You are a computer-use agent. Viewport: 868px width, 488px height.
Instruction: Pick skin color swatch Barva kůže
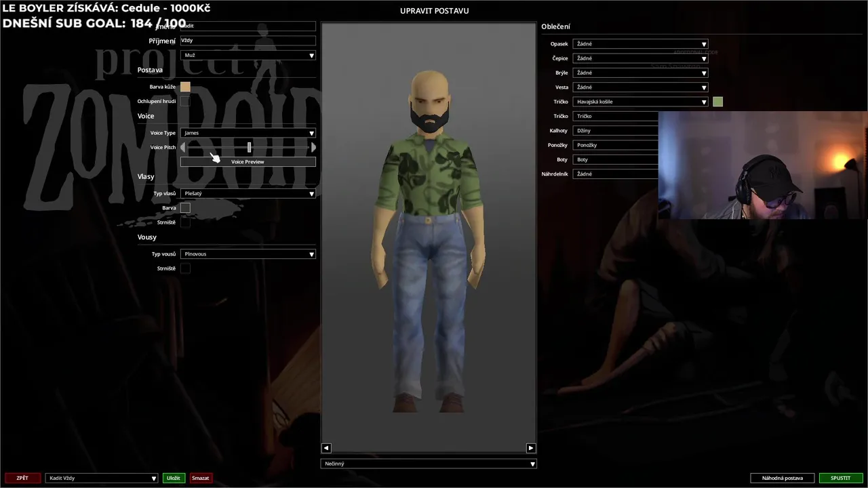[185, 87]
